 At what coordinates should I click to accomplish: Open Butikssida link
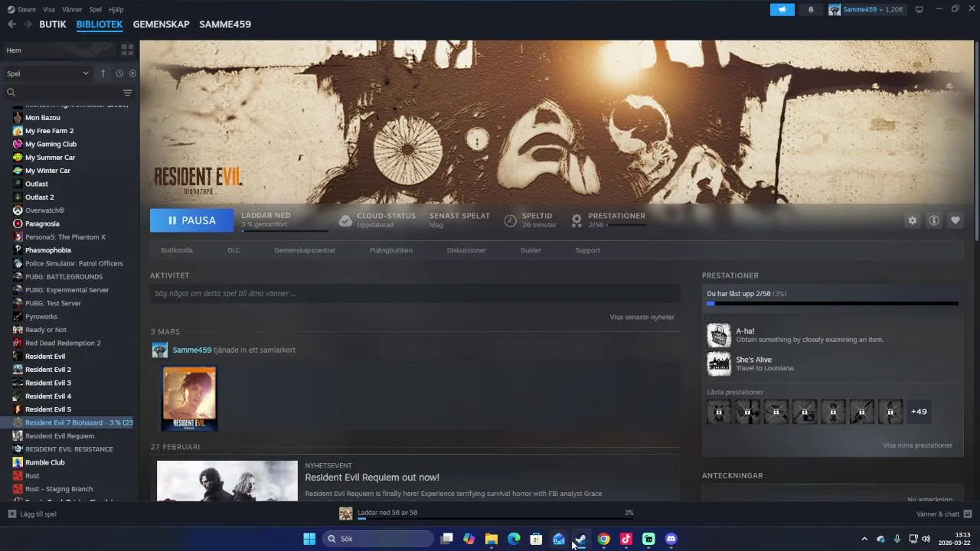pyautogui.click(x=177, y=250)
